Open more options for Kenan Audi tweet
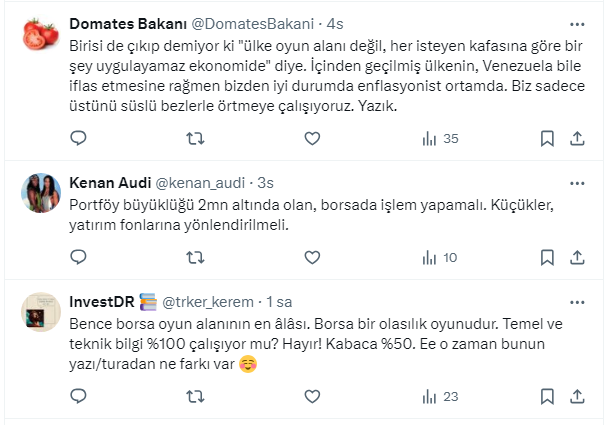 577,182
